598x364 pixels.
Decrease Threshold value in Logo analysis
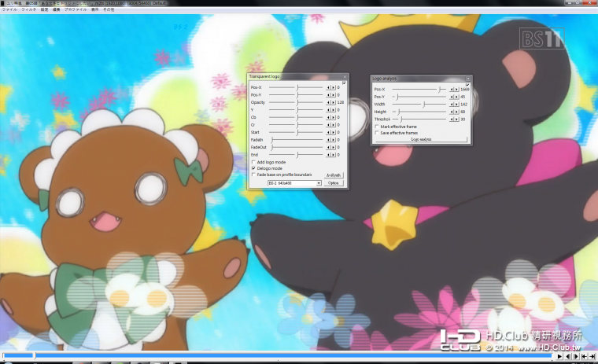click(452, 119)
